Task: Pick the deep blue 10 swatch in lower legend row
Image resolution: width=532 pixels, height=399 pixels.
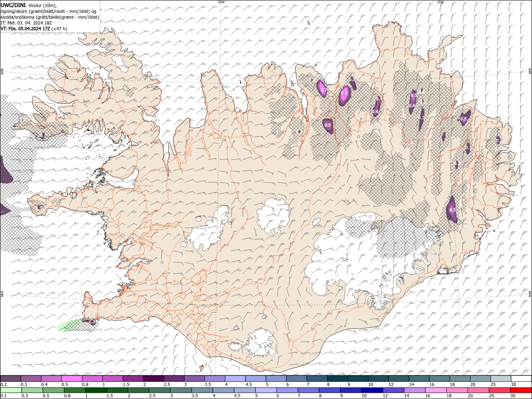Action: pyautogui.click(x=372, y=390)
